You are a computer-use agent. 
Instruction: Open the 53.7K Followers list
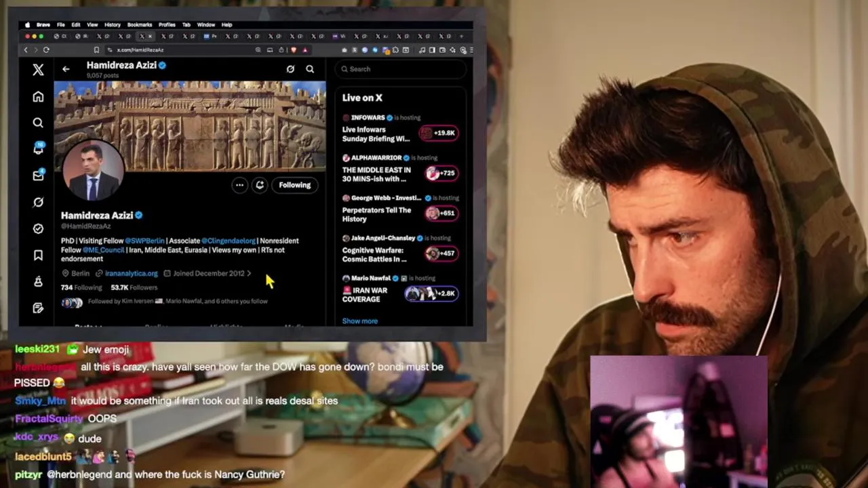click(134, 287)
